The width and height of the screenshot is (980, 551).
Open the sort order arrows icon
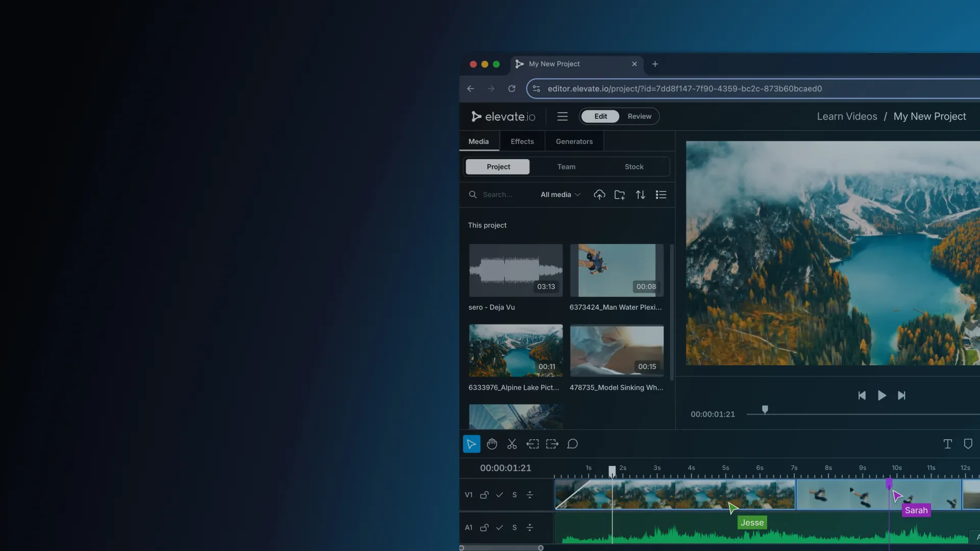(x=640, y=194)
